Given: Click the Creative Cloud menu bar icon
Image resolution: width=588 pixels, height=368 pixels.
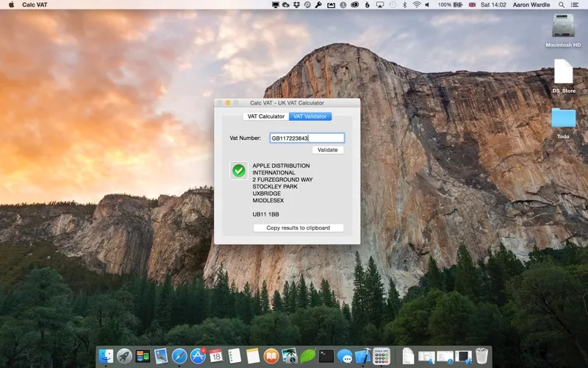Looking at the screenshot, I should coord(355,5).
